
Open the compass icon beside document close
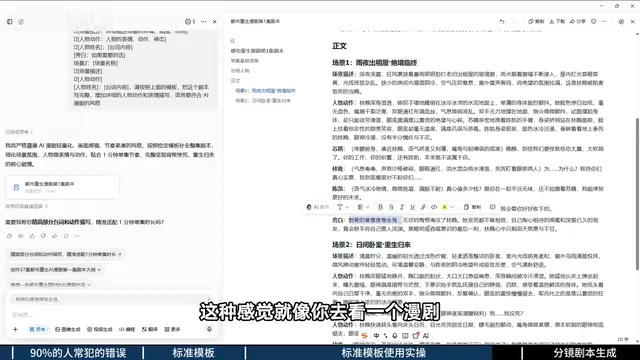(x=621, y=22)
